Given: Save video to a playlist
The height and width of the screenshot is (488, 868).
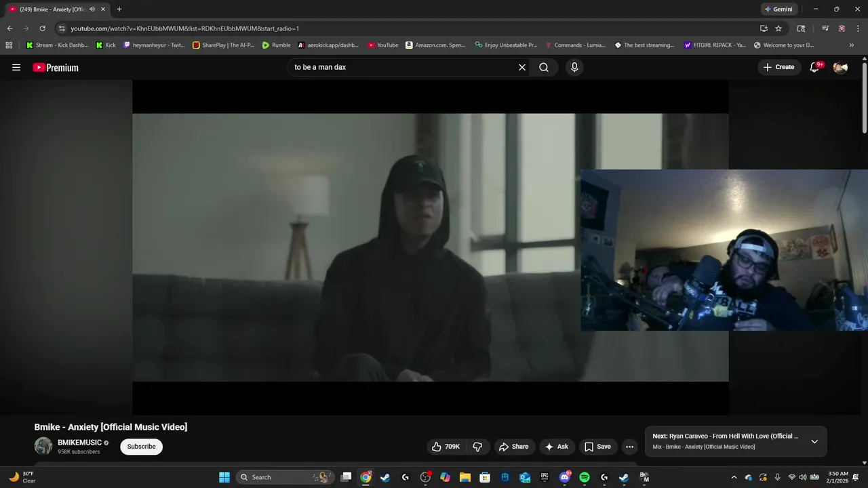Looking at the screenshot, I should [597, 447].
